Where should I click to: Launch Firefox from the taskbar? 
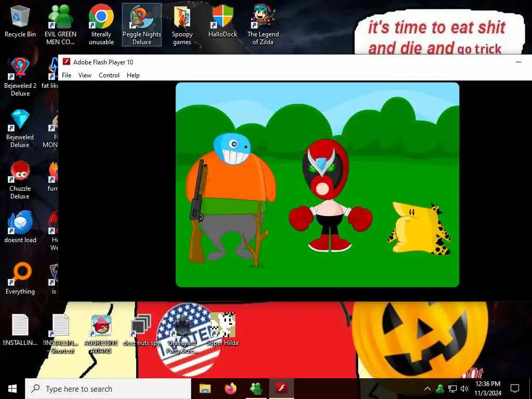click(x=231, y=389)
